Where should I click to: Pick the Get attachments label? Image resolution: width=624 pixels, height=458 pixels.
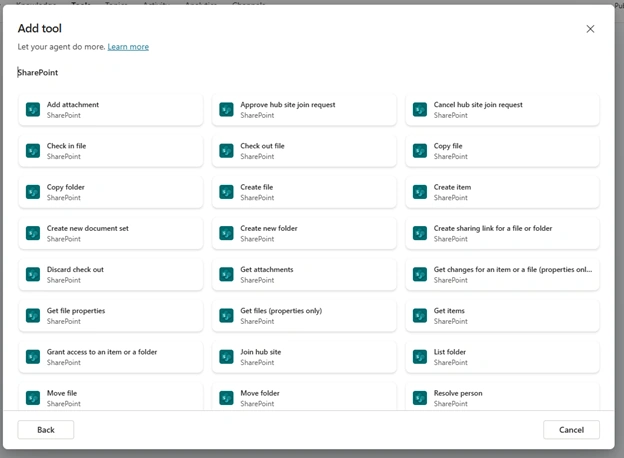[267, 269]
